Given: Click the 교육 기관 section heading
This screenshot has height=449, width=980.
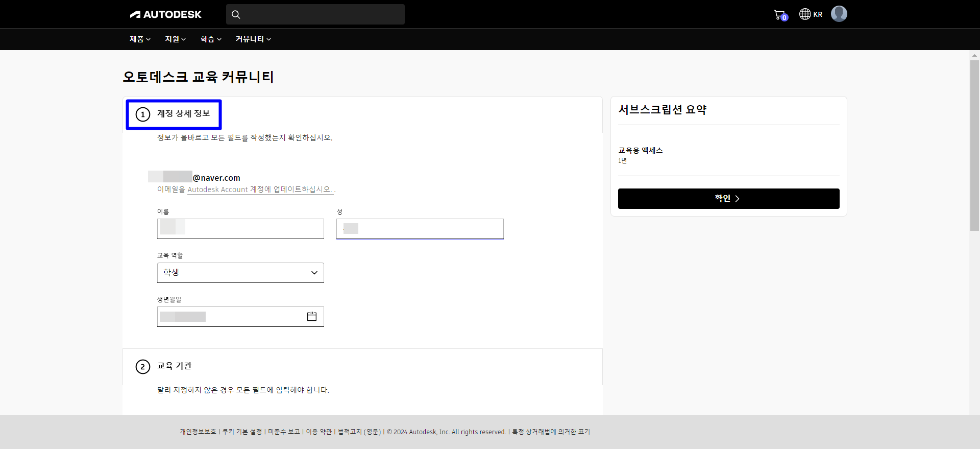Looking at the screenshot, I should (x=174, y=366).
